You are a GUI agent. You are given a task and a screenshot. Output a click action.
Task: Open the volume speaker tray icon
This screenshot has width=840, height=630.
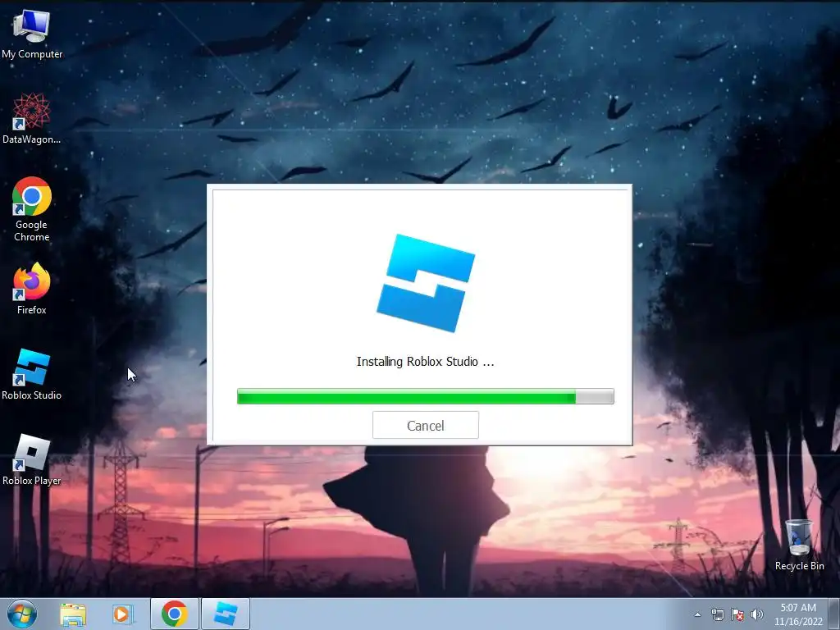tap(757, 614)
